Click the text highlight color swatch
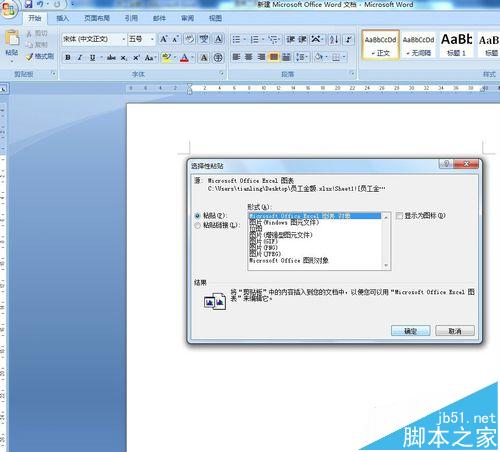The height and width of the screenshot is (452, 500). [166, 57]
